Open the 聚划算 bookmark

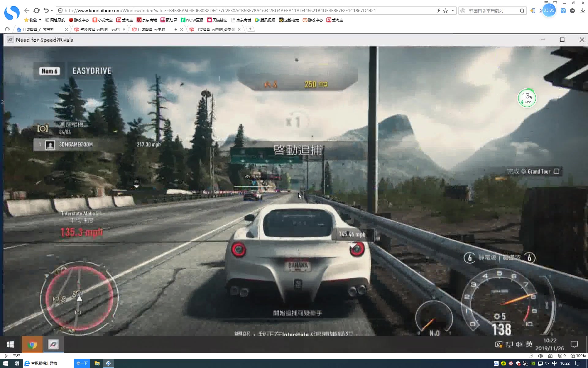click(169, 20)
